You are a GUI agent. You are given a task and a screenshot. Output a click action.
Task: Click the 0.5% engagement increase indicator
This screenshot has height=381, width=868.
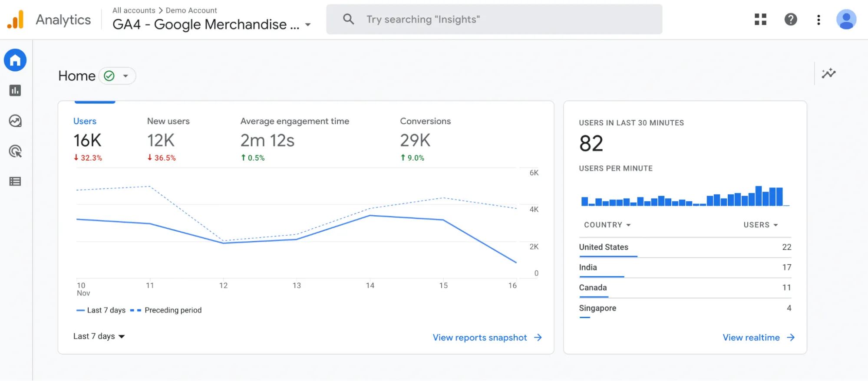(253, 158)
